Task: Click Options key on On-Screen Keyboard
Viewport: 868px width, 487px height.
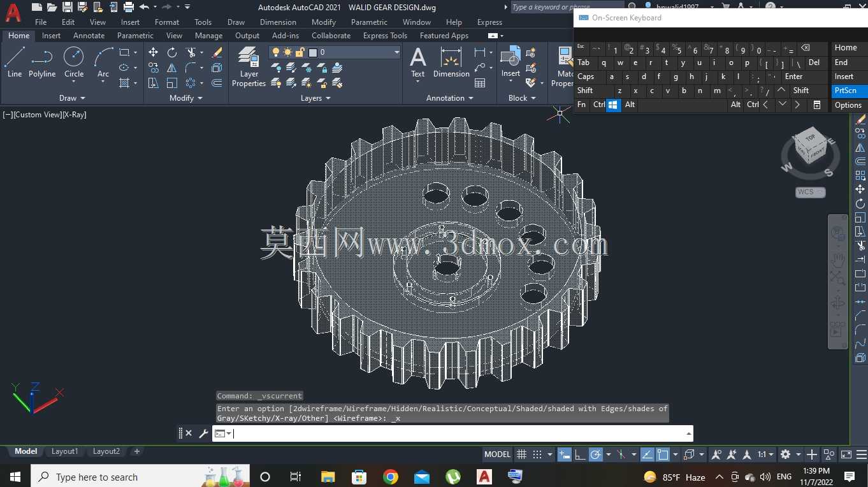Action: tap(848, 105)
